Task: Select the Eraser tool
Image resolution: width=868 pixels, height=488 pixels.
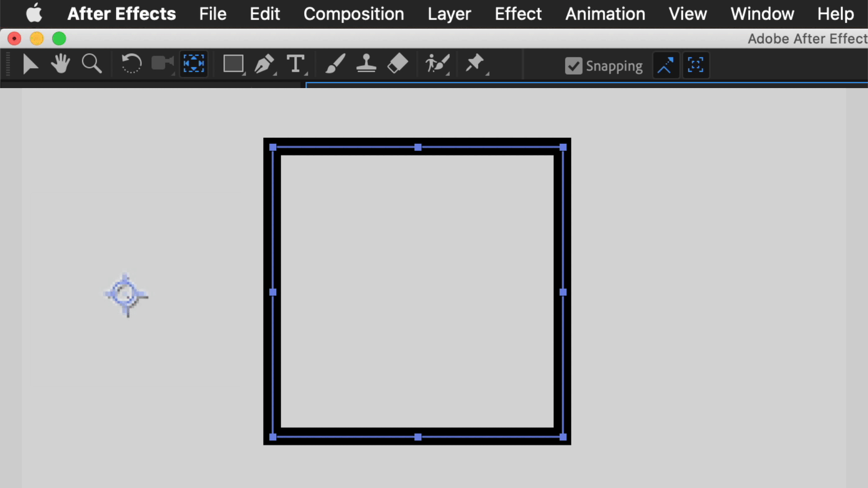Action: (397, 64)
